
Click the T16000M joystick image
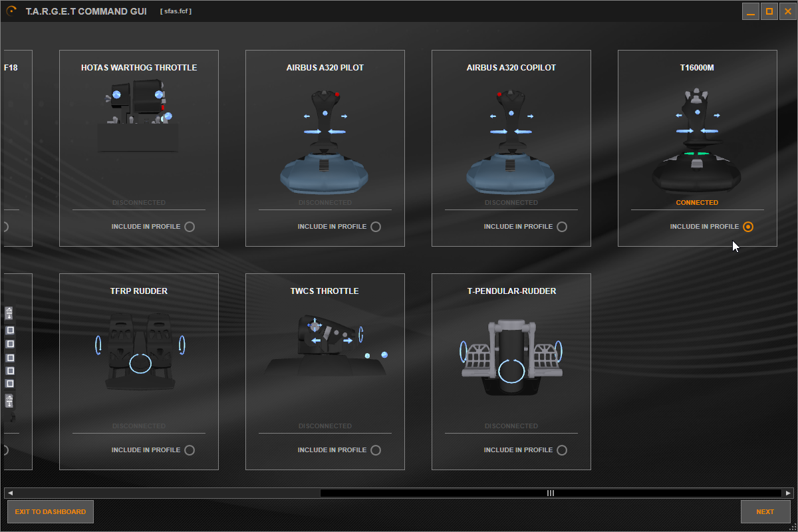(x=697, y=140)
